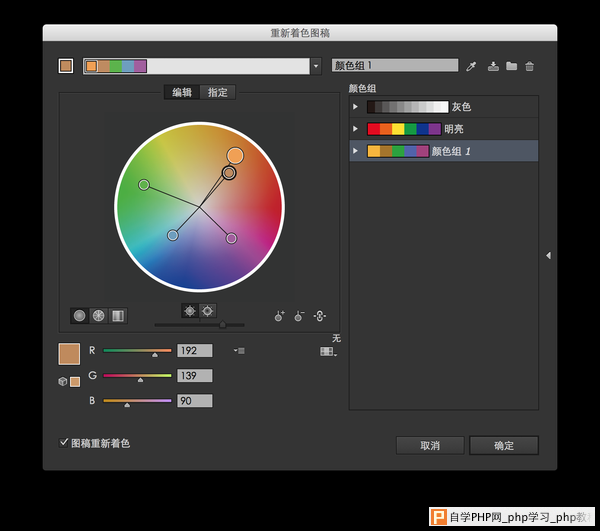Delete color group with trash icon
600x531 pixels.
529,66
